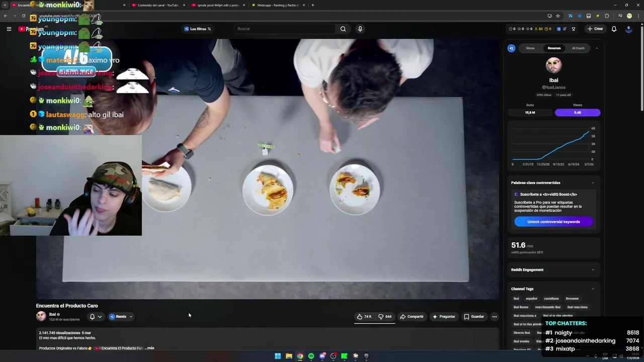Click the install-app icon in the address bar
Screen dimensions: 644x362
(549, 16)
